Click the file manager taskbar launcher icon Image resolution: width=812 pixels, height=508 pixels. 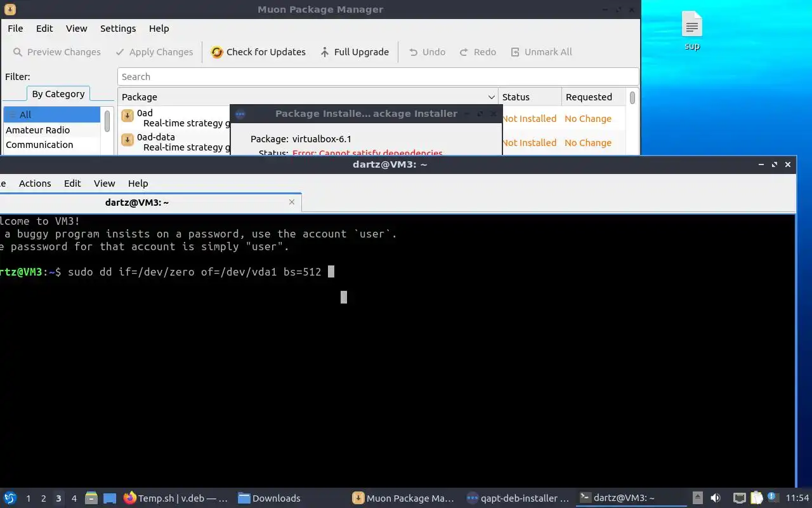pos(91,498)
